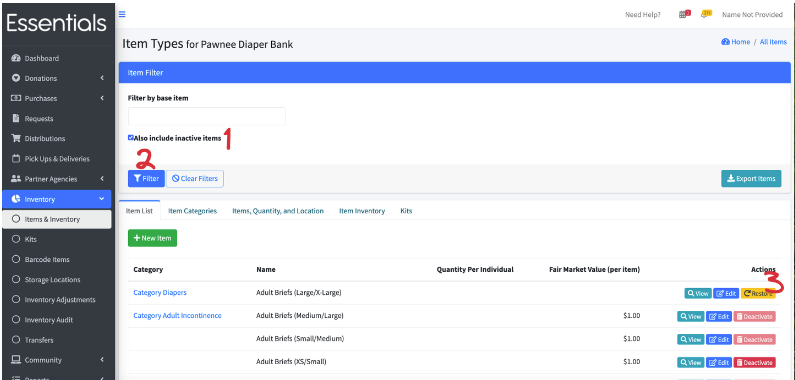Viewport: 795px width, 380px height.
Task: Expand the Purchases sidebar chevron
Action: pos(102,98)
